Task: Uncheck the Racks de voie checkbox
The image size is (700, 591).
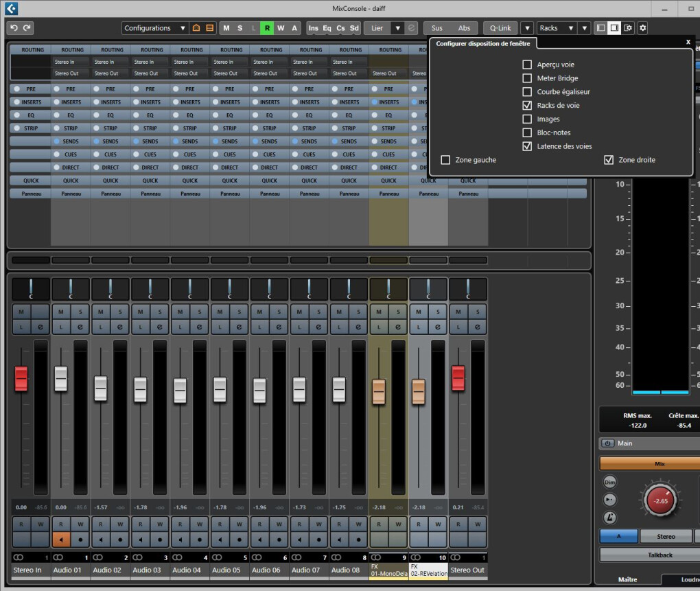Action: pos(527,106)
